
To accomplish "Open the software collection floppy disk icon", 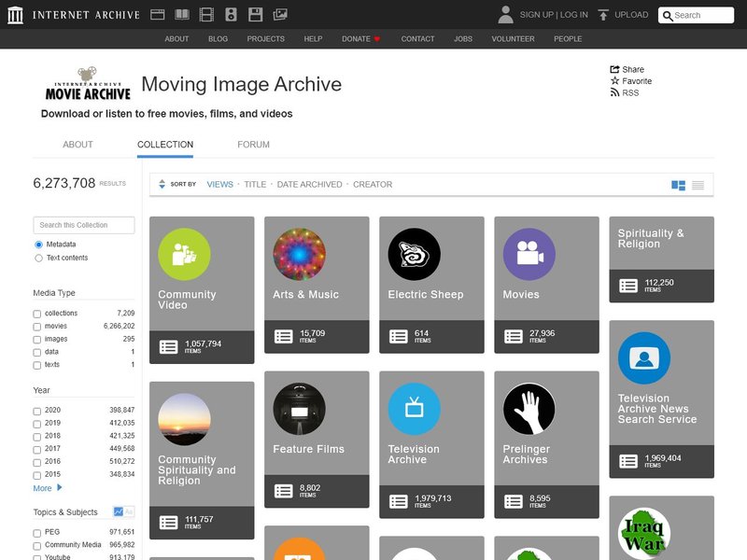I will pos(256,14).
